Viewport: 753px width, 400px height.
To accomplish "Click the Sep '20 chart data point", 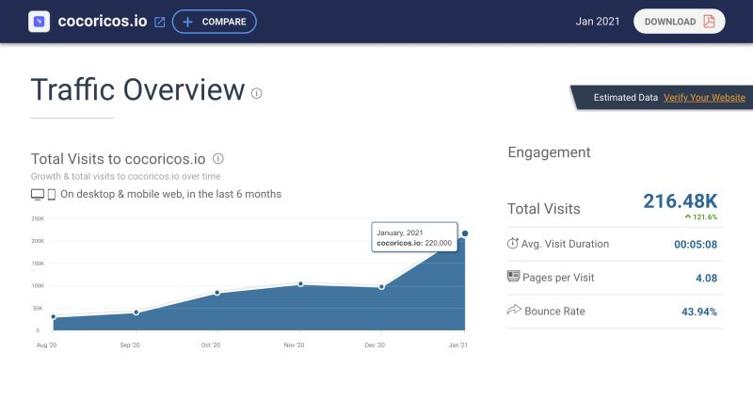I will coord(136,313).
